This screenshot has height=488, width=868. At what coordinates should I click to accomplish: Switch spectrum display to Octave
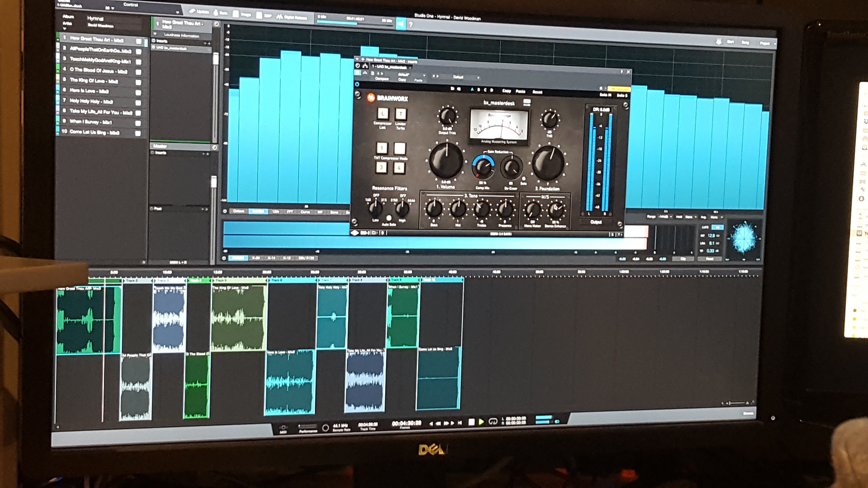239,211
